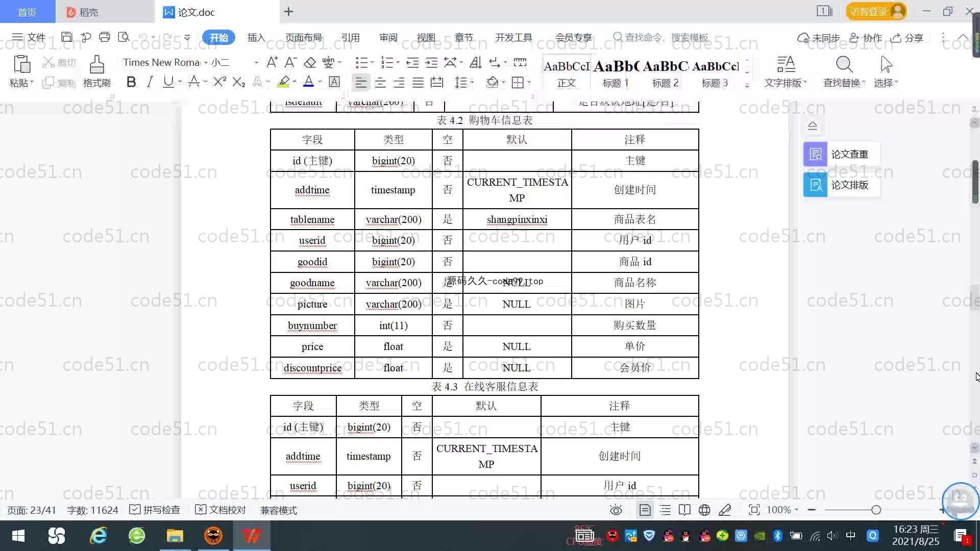
Task: Increase font size with A+ icon
Action: pyautogui.click(x=272, y=62)
